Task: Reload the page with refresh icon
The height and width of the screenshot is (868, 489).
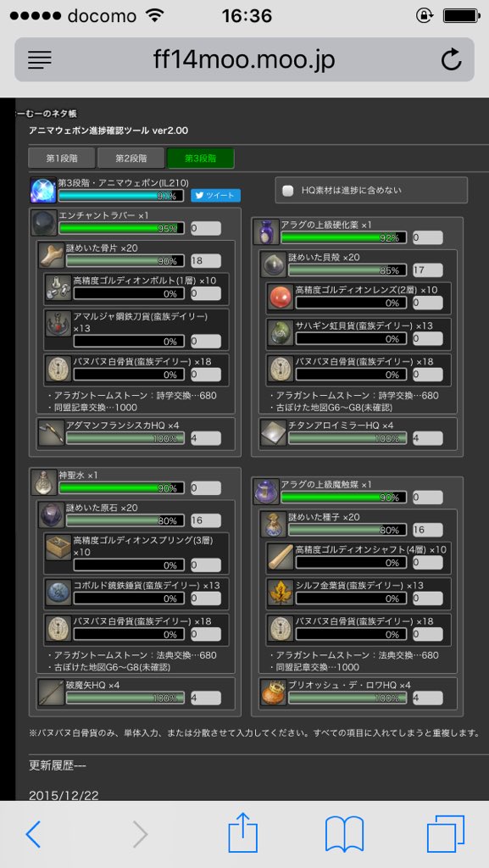Action: tap(451, 59)
